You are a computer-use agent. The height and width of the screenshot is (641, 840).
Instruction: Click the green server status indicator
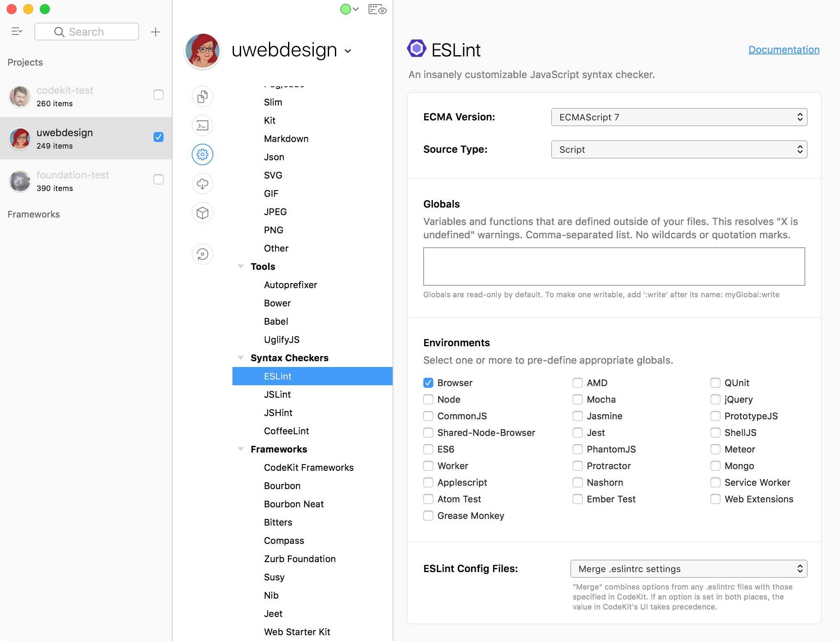point(345,9)
